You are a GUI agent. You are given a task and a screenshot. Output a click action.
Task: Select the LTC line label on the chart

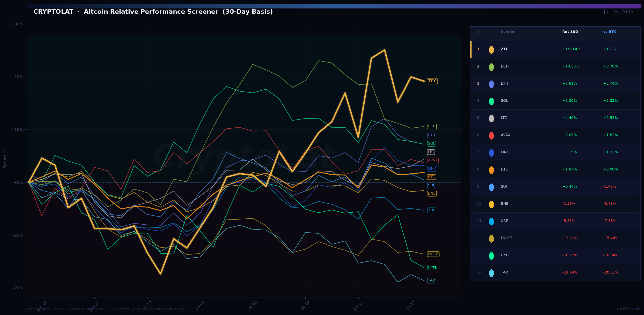coord(431,152)
